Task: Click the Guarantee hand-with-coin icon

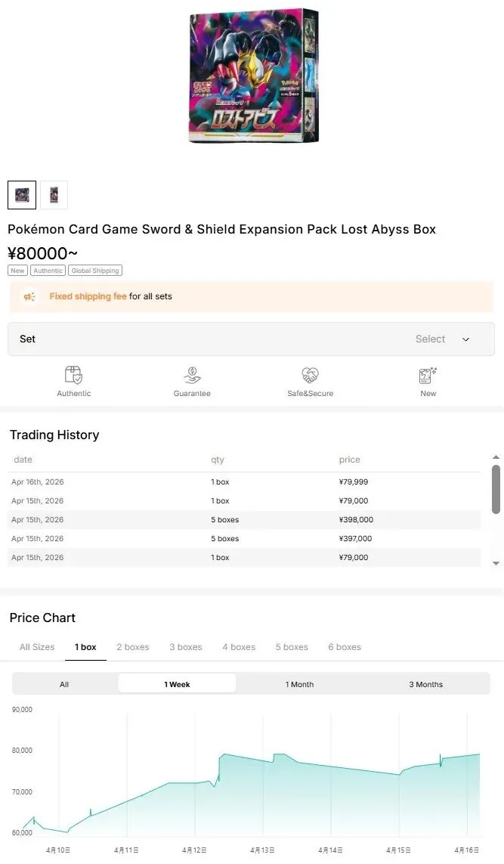Action: point(192,375)
